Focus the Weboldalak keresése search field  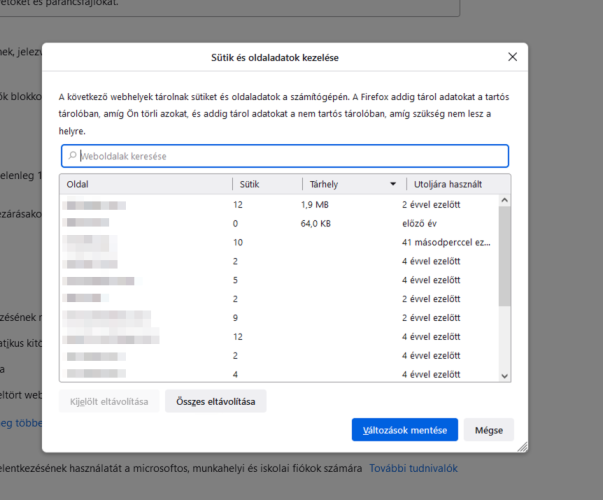(285, 156)
